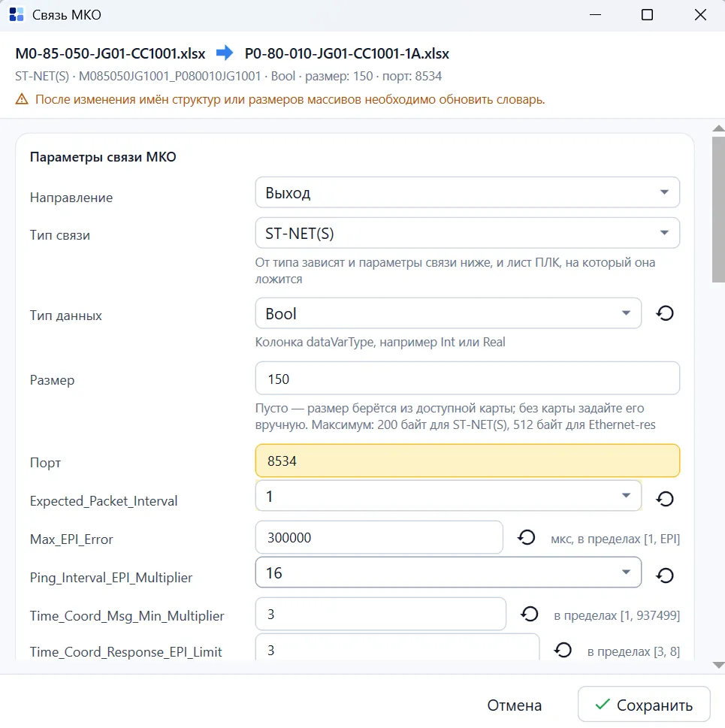The image size is (725, 728).
Task: Expand the Ping_Interval_EPI_Multiplier dropdown
Action: coord(449,572)
